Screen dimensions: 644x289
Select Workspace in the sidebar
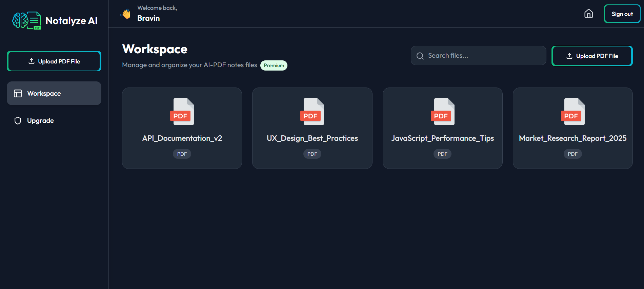pos(54,93)
